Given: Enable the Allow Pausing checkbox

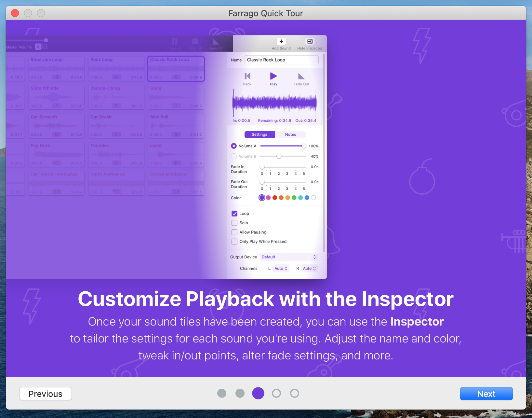Looking at the screenshot, I should click(234, 232).
